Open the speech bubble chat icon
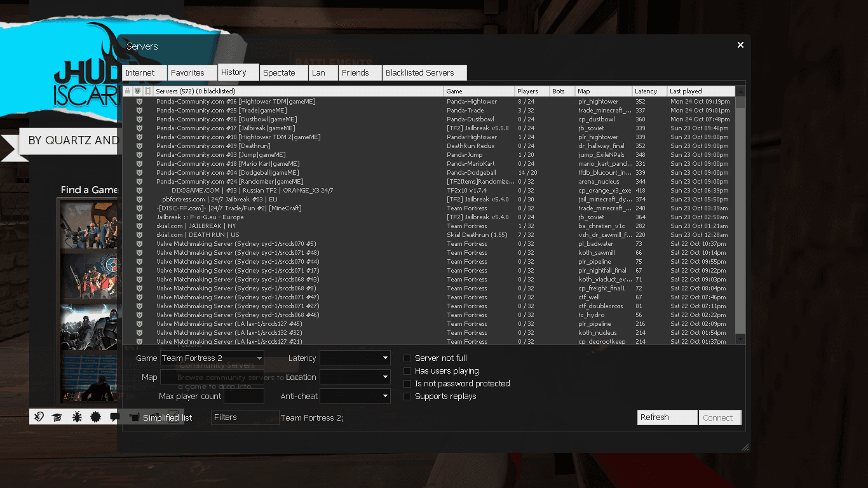Viewport: 868px width, 488px height. click(114, 417)
